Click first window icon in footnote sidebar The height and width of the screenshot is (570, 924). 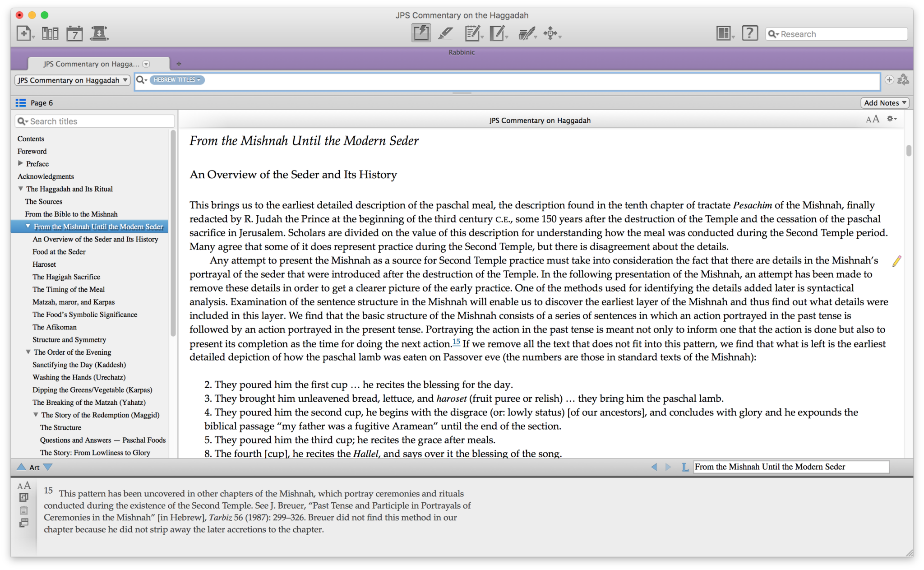pos(24,497)
